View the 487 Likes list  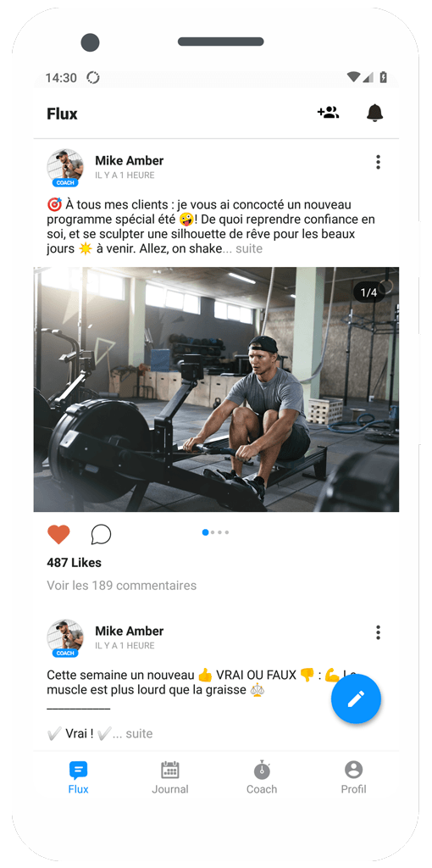(x=75, y=563)
